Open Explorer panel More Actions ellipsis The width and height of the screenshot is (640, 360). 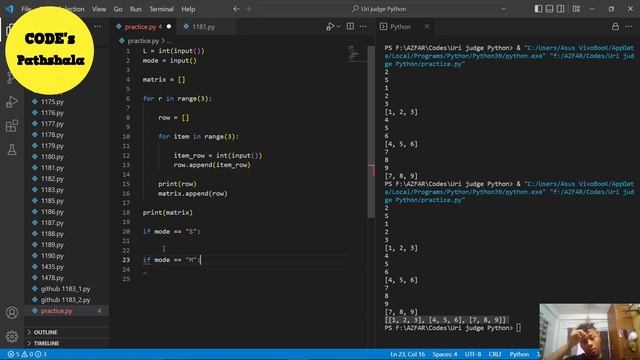click(x=98, y=27)
